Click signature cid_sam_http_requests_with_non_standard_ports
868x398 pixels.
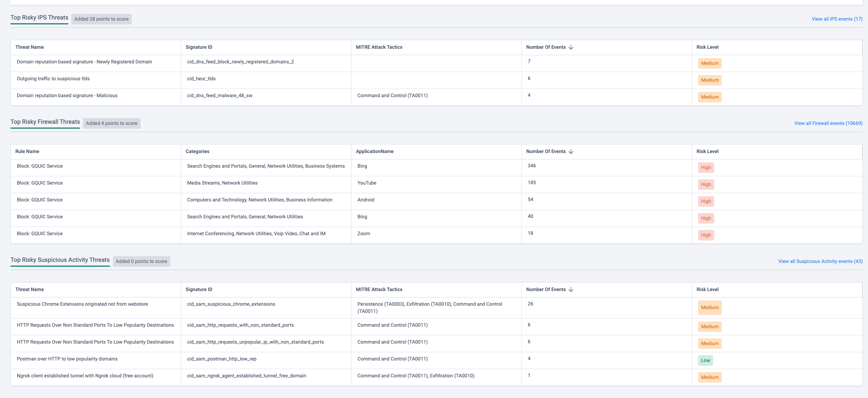240,325
